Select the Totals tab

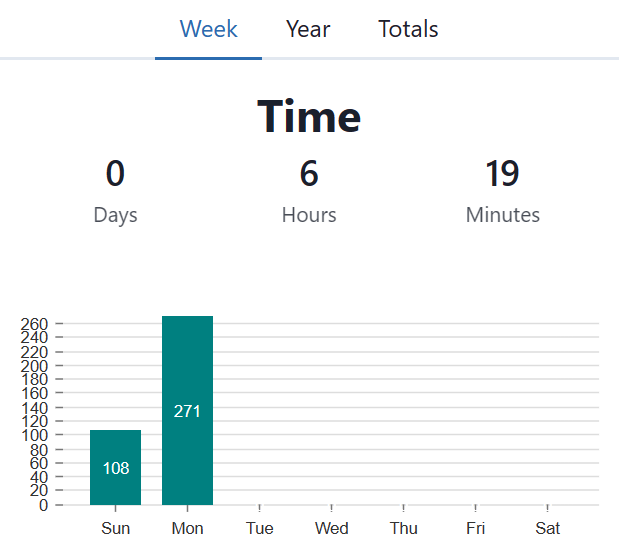pos(408,29)
